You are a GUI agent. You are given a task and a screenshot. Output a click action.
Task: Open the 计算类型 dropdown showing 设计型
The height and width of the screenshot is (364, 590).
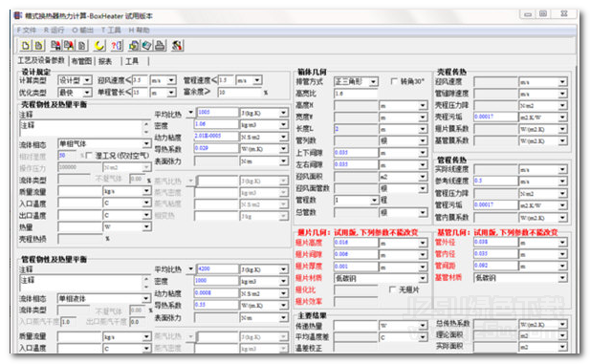[x=75, y=80]
